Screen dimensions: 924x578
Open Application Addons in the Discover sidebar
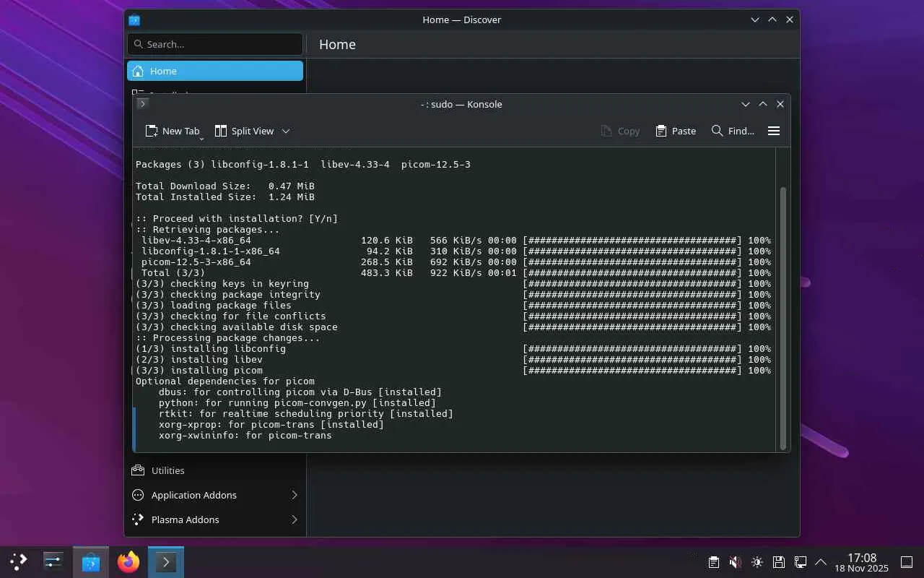click(215, 495)
